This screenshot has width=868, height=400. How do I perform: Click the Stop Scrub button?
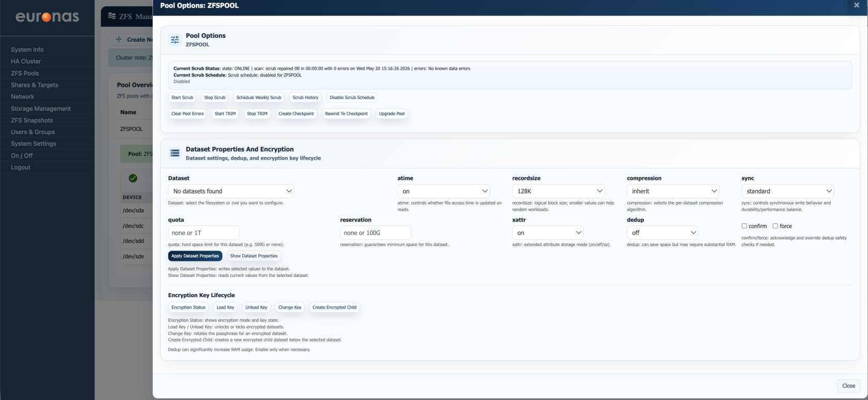click(x=215, y=98)
